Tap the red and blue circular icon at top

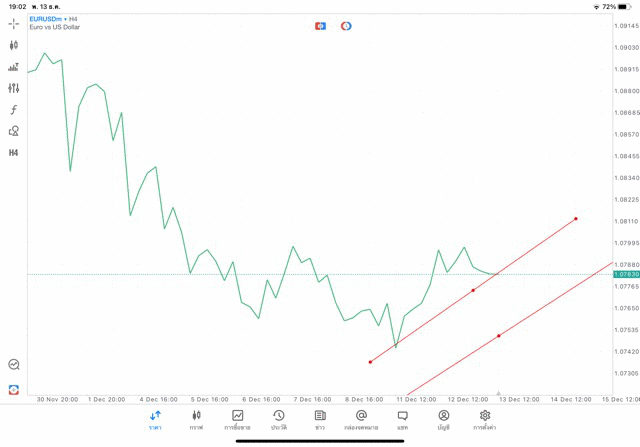pos(346,26)
